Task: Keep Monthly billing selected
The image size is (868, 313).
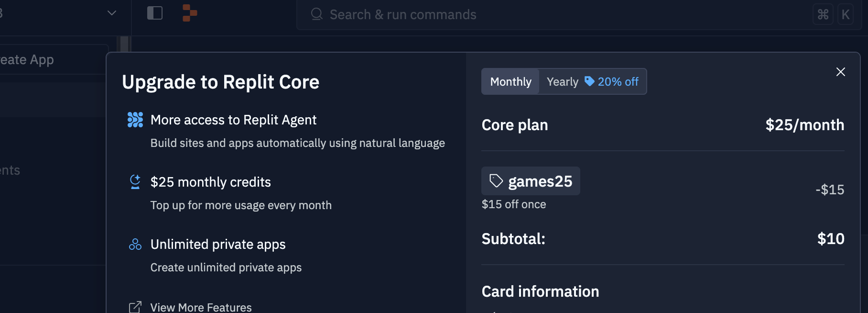Action: click(x=510, y=81)
